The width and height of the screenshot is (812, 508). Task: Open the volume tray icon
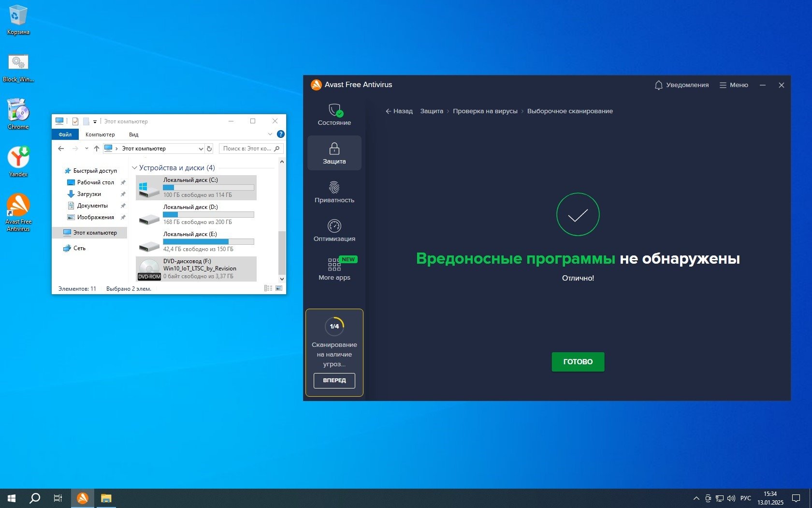pos(731,498)
